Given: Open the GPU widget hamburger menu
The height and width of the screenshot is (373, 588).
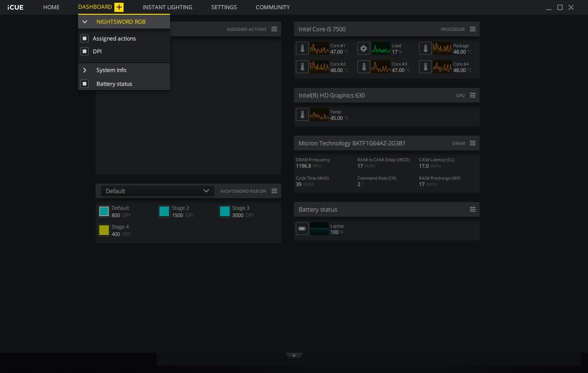Looking at the screenshot, I should pyautogui.click(x=472, y=95).
